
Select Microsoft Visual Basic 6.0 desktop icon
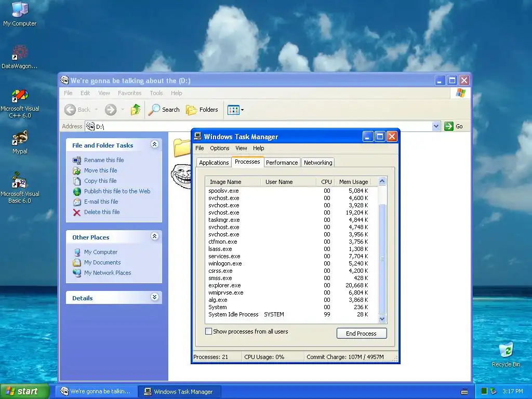[20, 188]
